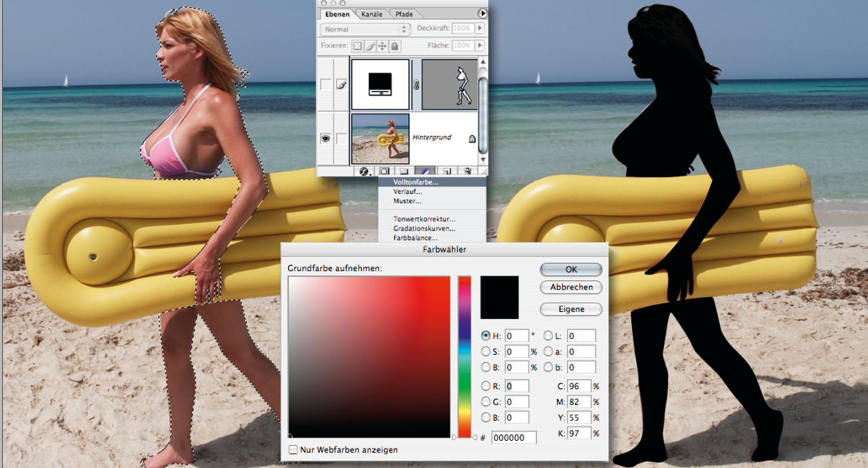Enable the Nur Webfarben anzeigen checkbox
868x468 pixels.
pyautogui.click(x=293, y=450)
